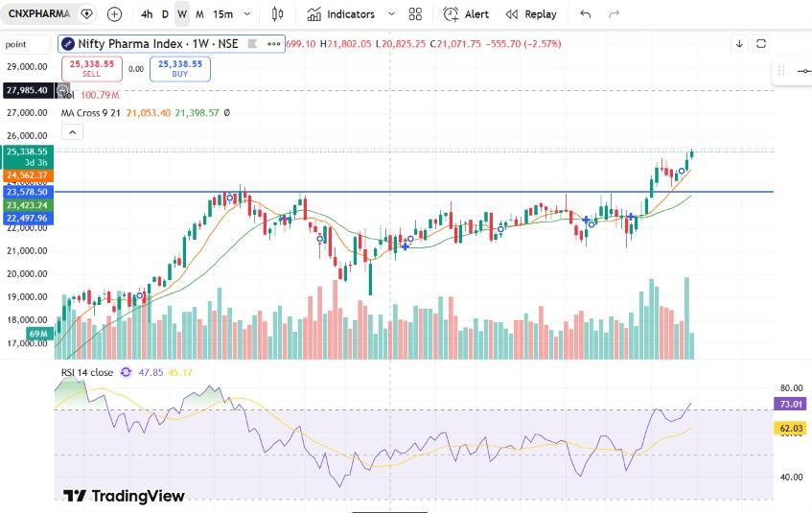Click the yellow 62.03 RSI scale label
The image size is (812, 513).
tap(791, 428)
